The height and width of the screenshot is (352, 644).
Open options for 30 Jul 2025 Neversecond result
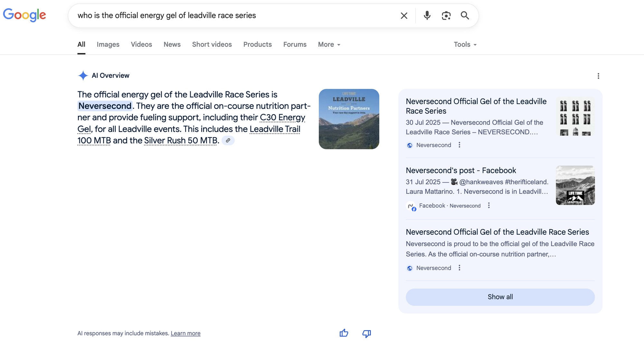tap(459, 145)
